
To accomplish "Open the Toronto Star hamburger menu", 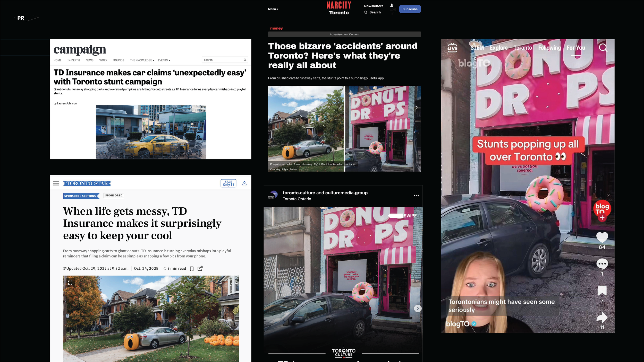I will pyautogui.click(x=56, y=183).
